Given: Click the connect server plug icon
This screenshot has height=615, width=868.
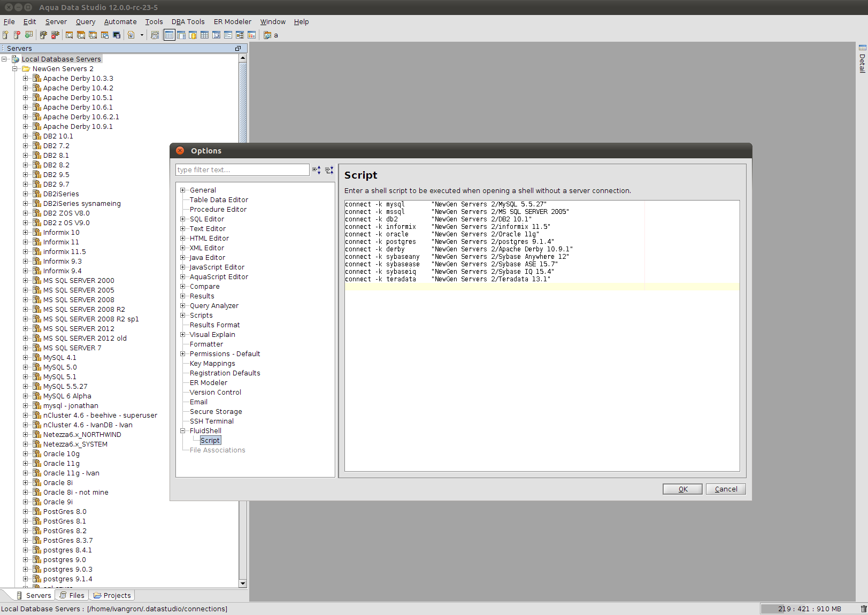Looking at the screenshot, I should click(x=43, y=35).
